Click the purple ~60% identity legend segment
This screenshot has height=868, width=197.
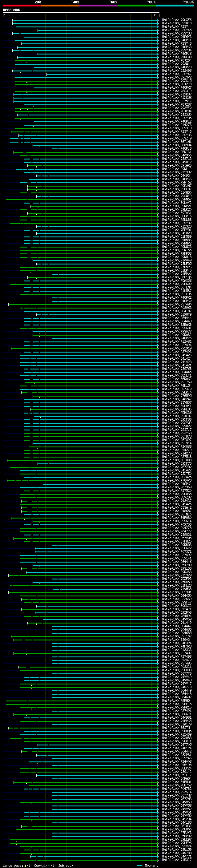[x=98, y=6]
